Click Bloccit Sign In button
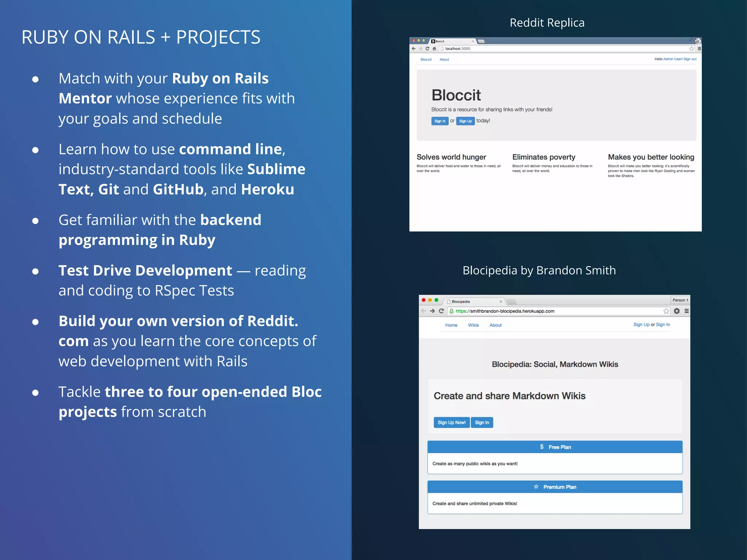747x560 pixels. [440, 121]
